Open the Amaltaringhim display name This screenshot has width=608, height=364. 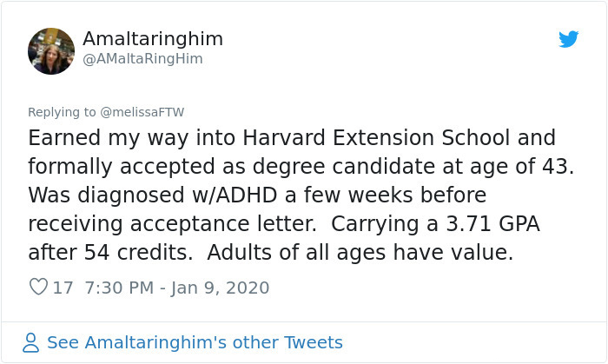tap(152, 39)
